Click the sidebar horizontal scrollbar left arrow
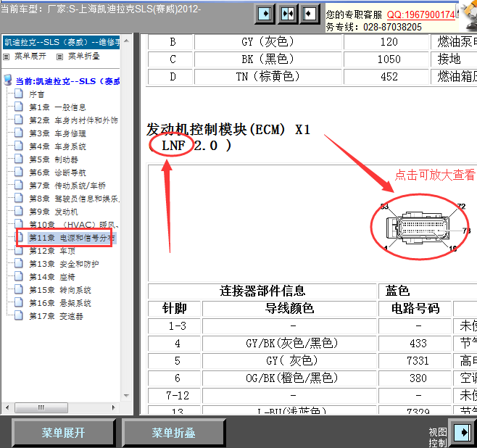This screenshot has width=477, height=448. coord(7,407)
